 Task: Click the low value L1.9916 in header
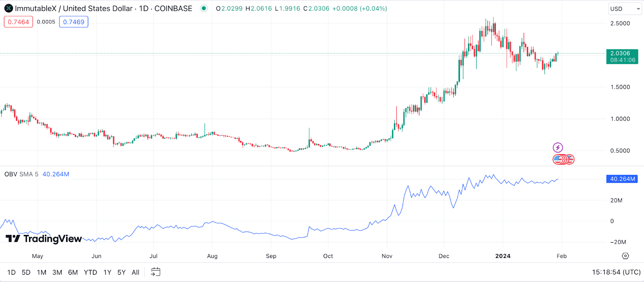(x=288, y=8)
